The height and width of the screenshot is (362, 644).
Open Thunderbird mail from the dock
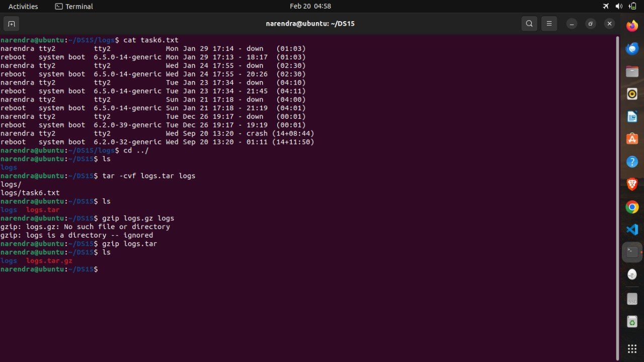(x=632, y=49)
